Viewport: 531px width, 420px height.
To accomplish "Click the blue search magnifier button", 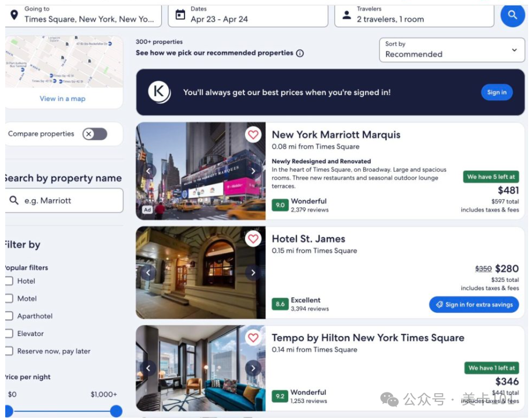I will tap(512, 15).
